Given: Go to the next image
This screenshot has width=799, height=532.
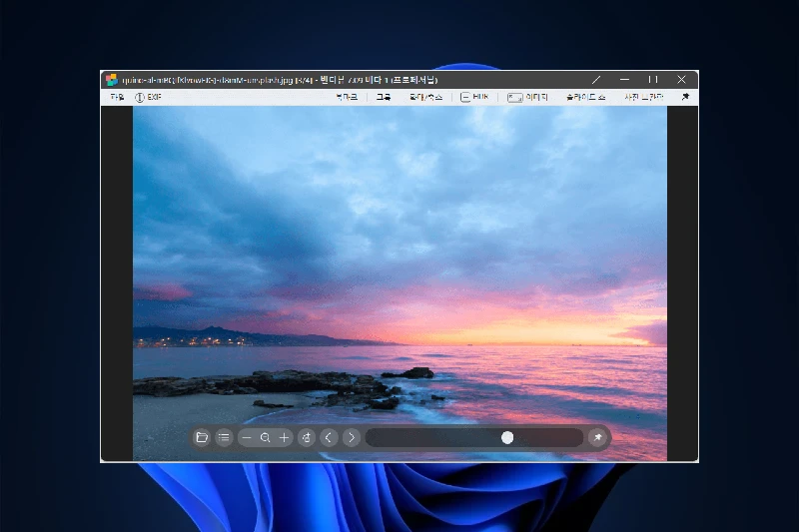Looking at the screenshot, I should point(352,438).
